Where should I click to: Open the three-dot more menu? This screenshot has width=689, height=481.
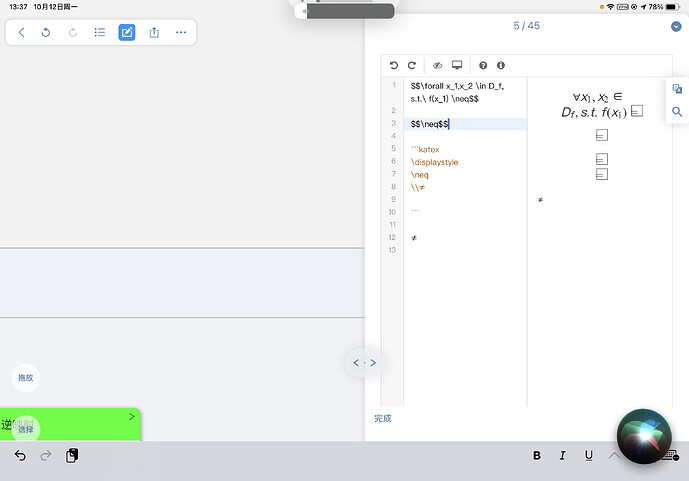point(181,33)
